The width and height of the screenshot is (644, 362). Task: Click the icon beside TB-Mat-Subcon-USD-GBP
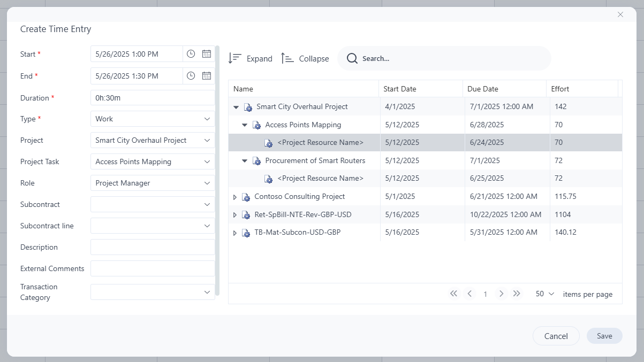245,232
